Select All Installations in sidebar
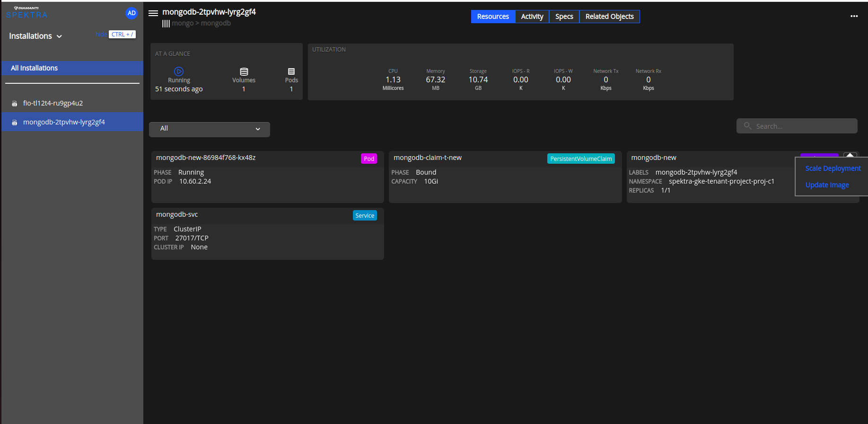 coord(72,68)
